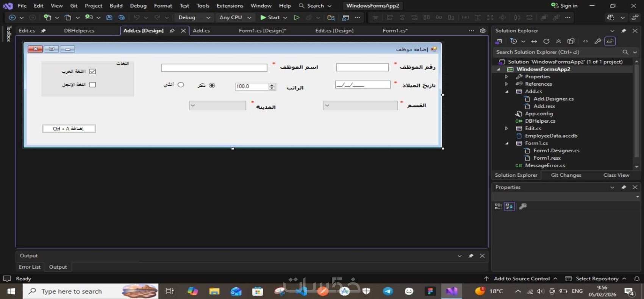Pin the Add.cs [Design] tab
Viewport: 644px width, 299px height.
point(172,31)
